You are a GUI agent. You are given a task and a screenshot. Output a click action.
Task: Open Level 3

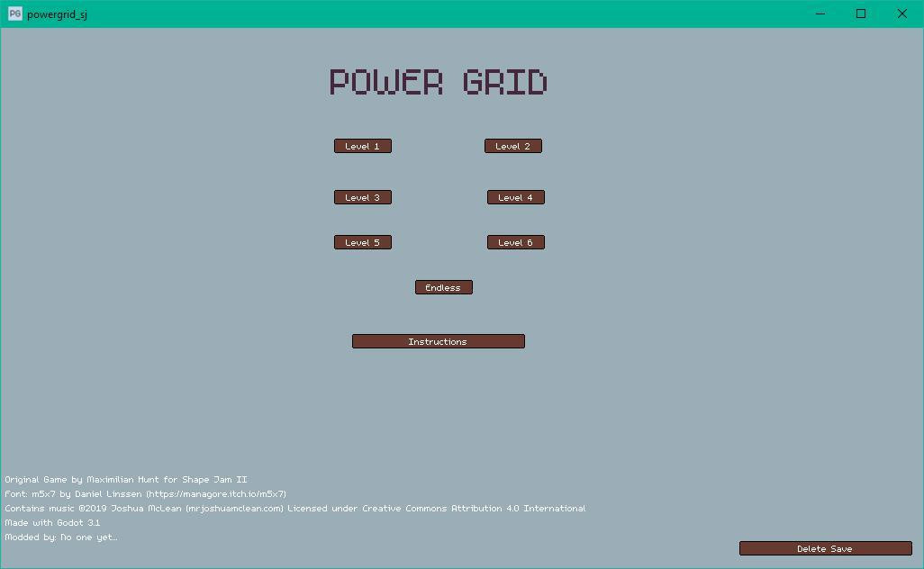point(362,197)
